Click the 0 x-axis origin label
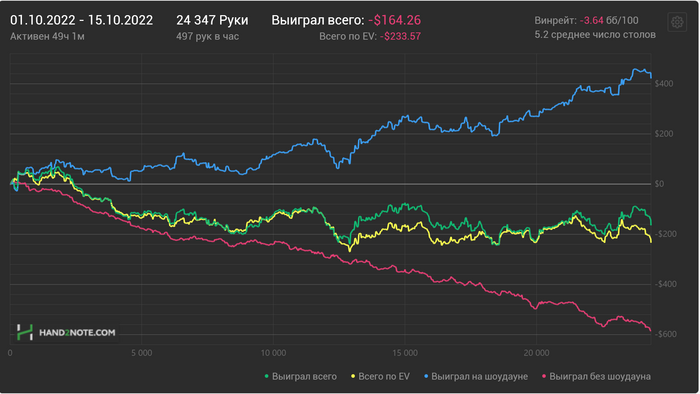Screen dimensions: 700x394 tap(10, 353)
